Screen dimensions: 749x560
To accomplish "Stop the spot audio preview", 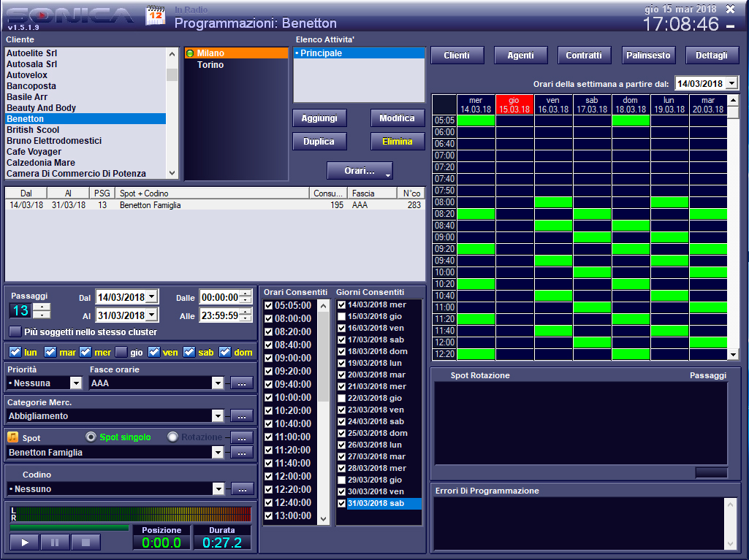I will pyautogui.click(x=85, y=542).
